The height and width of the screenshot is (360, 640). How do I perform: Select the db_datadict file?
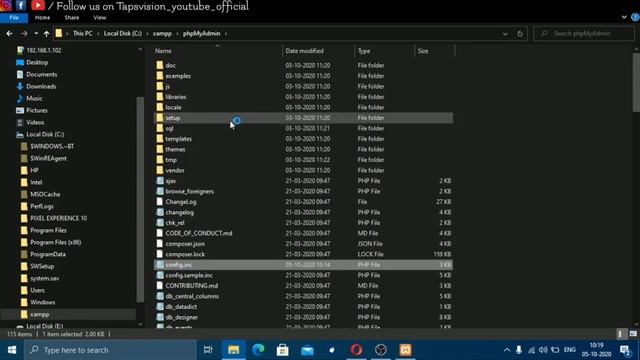[x=303, y=307]
